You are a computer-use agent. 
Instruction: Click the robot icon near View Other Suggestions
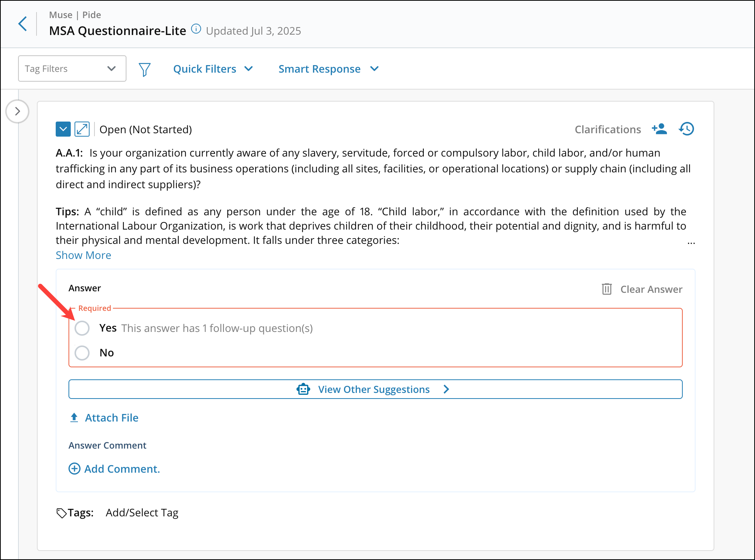coord(303,389)
